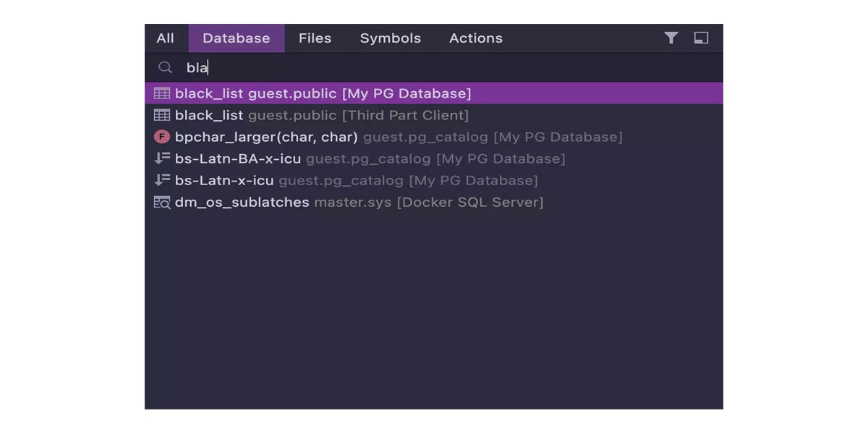Image resolution: width=868 pixels, height=434 pixels.
Task: Select the Database tab
Action: pyautogui.click(x=237, y=38)
